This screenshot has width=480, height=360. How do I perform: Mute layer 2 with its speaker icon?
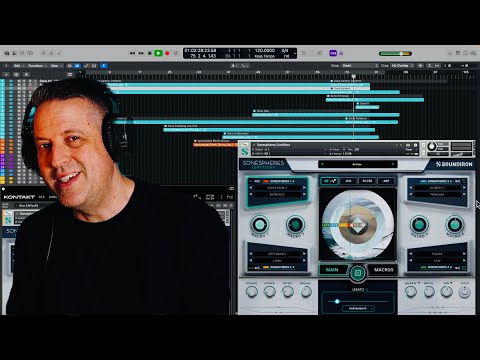(257, 267)
